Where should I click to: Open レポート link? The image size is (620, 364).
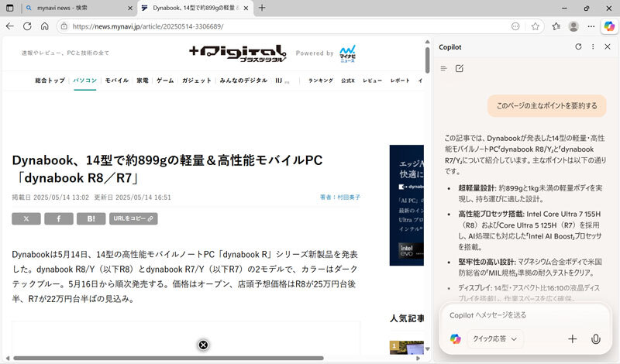click(x=400, y=81)
